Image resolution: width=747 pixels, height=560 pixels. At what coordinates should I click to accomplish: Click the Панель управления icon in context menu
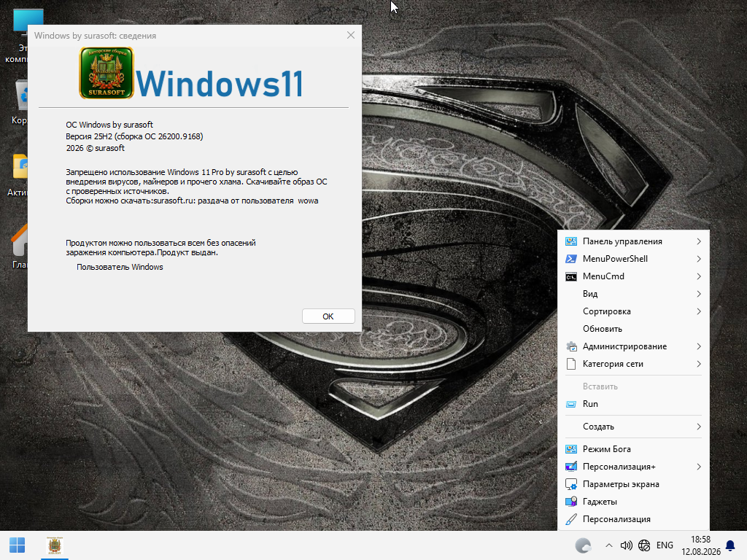point(570,241)
